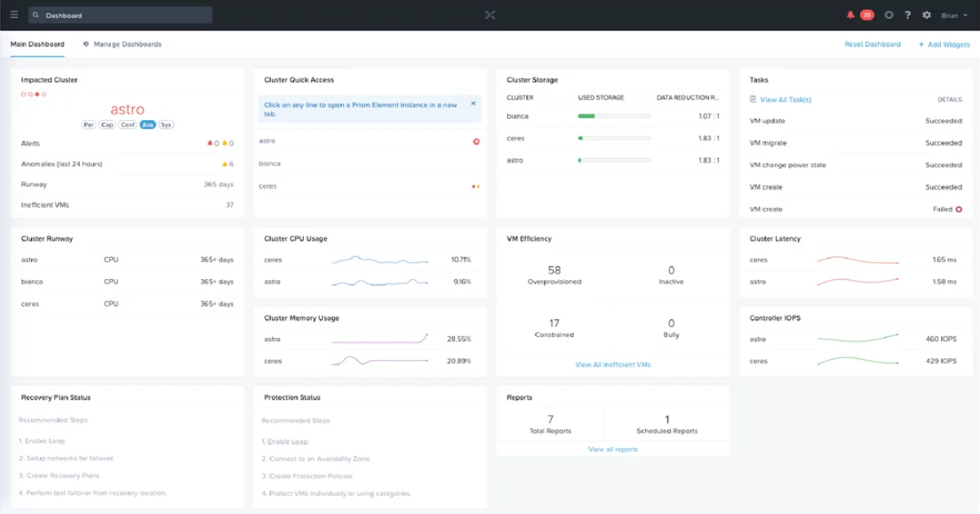Select the filled third pager dot
Viewport: 980px width, 514px height.
click(38, 95)
